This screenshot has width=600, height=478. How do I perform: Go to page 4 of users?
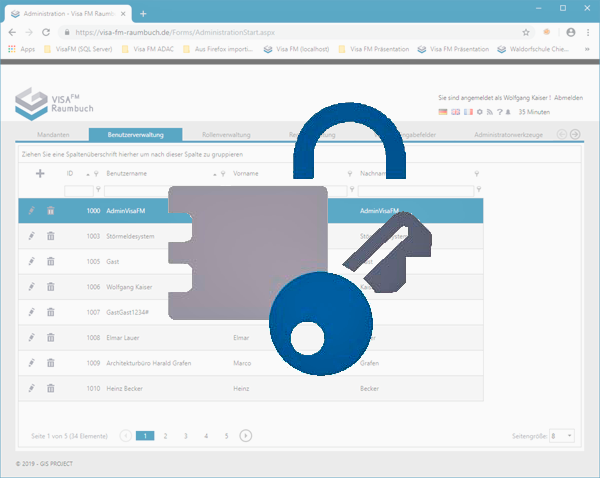[206, 436]
